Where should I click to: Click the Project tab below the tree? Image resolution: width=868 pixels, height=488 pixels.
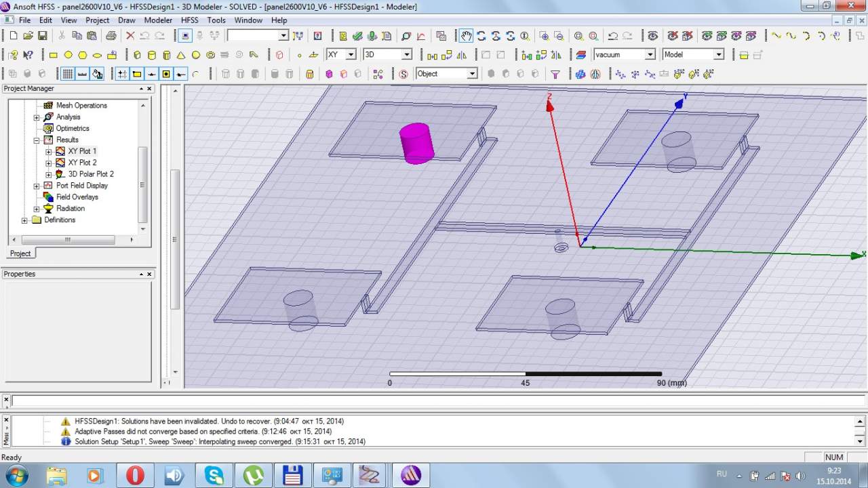20,253
